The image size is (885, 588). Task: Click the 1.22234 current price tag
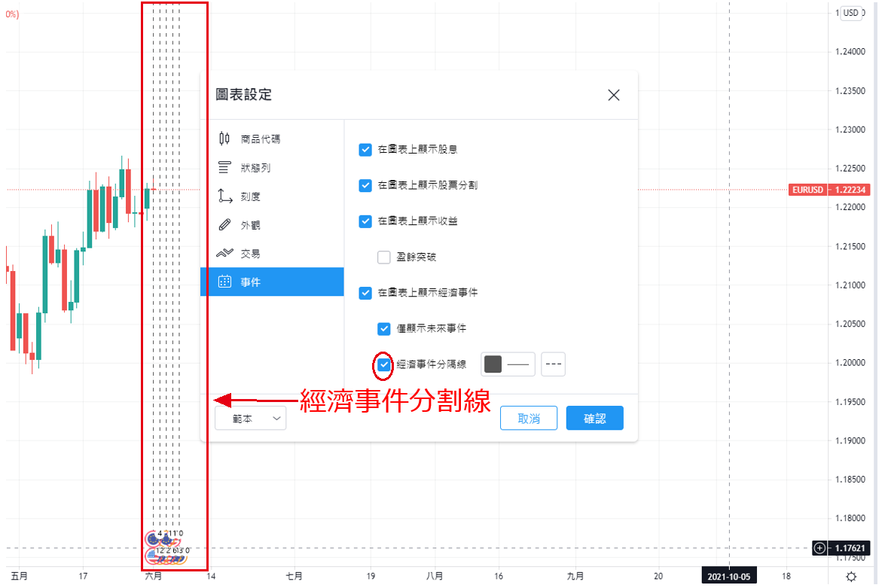850,190
